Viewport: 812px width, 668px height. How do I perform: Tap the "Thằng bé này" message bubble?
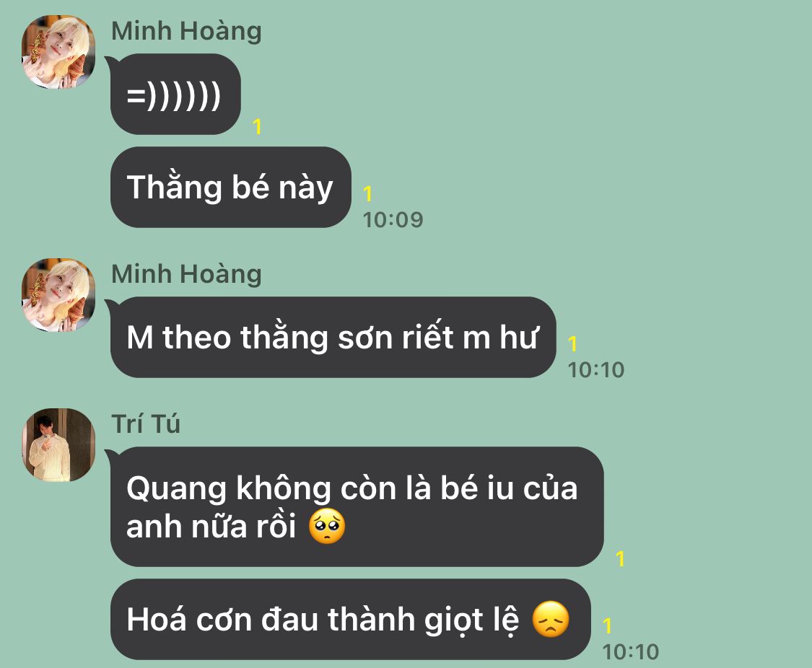point(231,188)
